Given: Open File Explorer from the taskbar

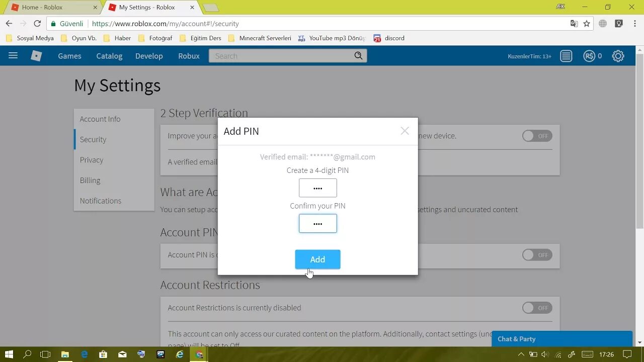Looking at the screenshot, I should pos(65,354).
